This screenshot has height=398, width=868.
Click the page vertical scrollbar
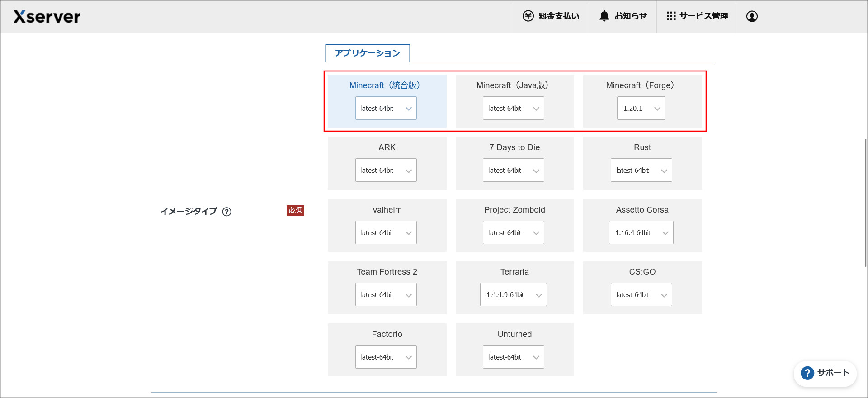[866, 203]
